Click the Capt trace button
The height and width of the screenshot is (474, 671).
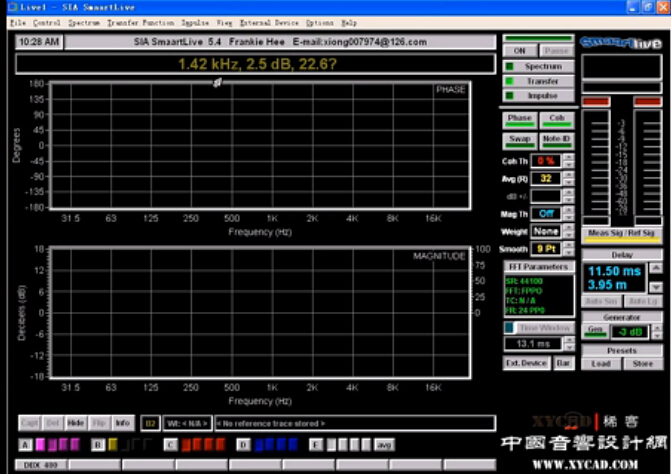(x=30, y=423)
